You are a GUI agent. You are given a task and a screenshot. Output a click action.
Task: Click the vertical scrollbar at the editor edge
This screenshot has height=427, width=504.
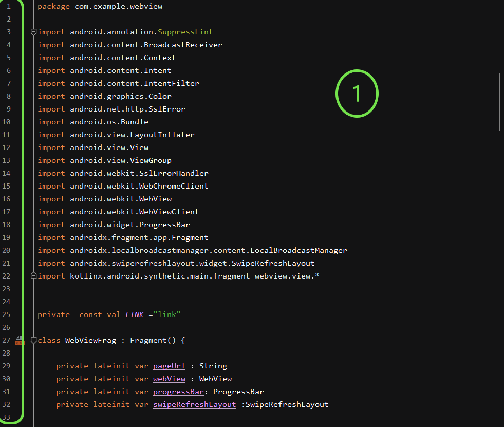coord(500,102)
